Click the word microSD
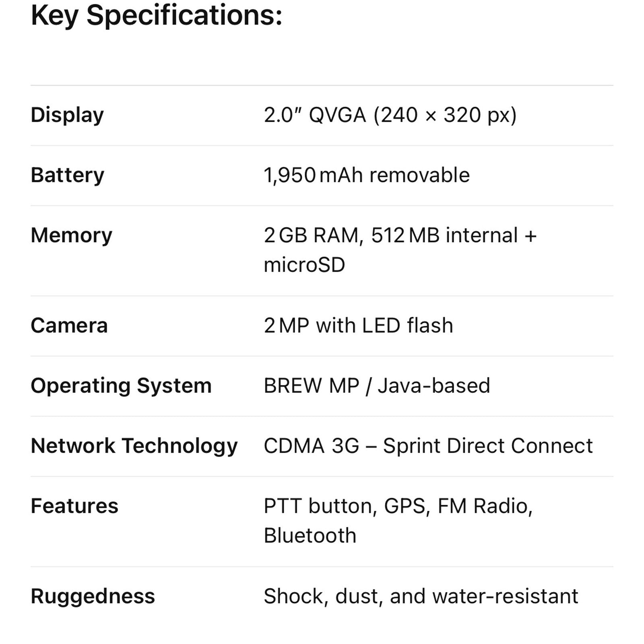644x644 pixels. 304,265
